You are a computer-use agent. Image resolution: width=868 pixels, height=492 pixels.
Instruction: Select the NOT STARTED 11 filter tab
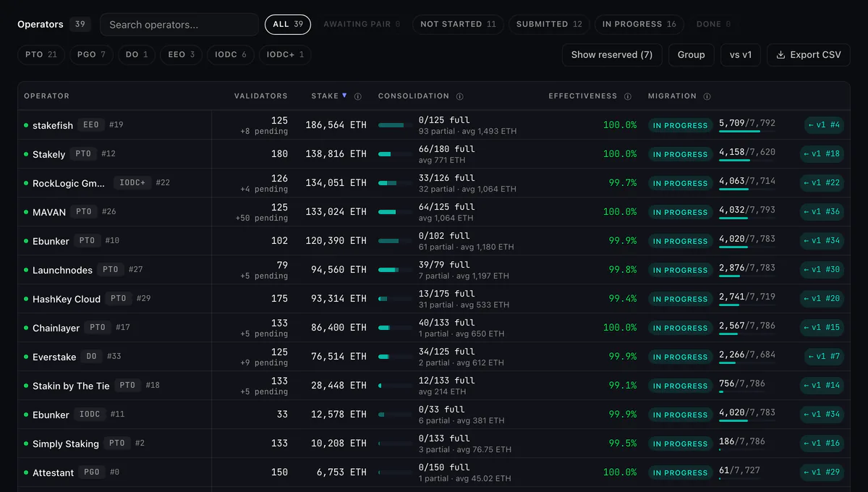pos(458,25)
